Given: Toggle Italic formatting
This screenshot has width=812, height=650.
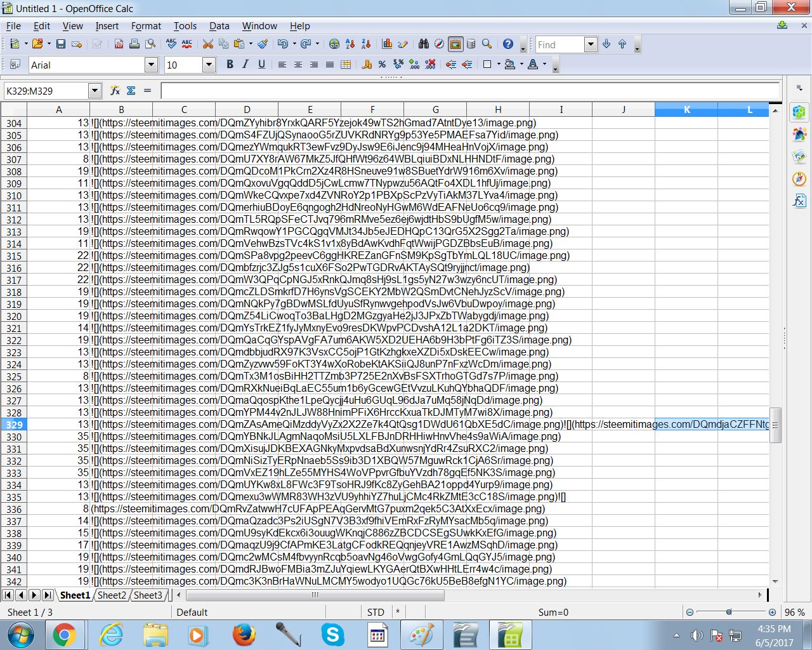Looking at the screenshot, I should [246, 64].
